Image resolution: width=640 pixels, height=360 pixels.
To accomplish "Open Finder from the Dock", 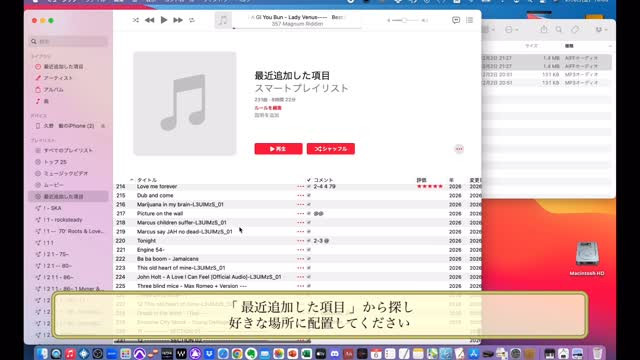I will (42, 353).
